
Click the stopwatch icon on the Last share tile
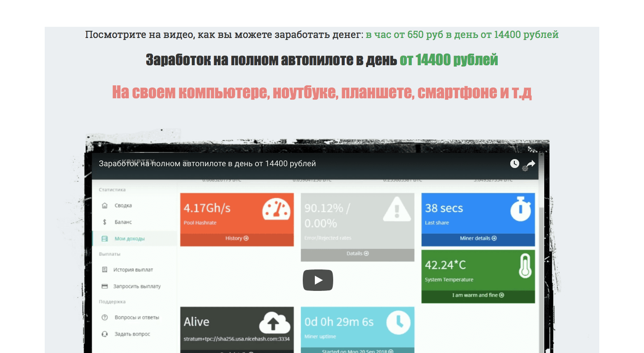(521, 209)
